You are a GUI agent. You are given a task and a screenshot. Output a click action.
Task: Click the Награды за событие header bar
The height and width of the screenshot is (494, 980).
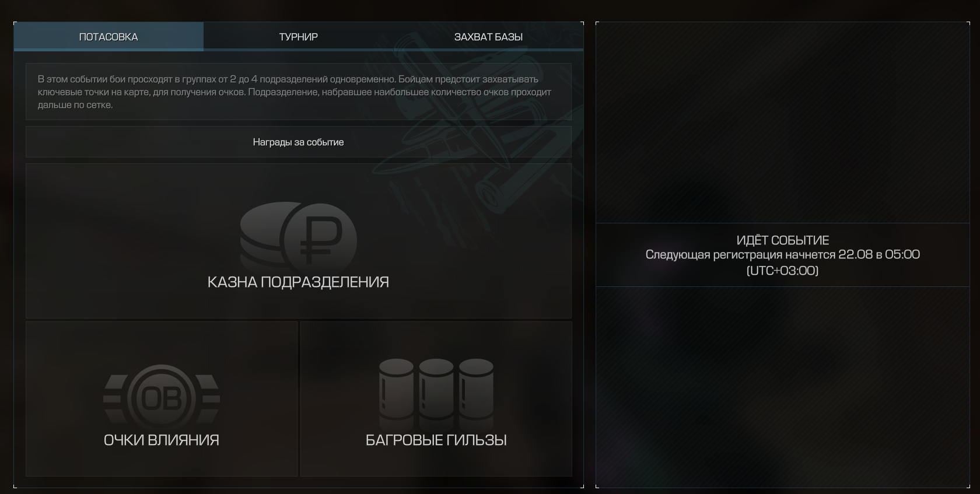(298, 142)
